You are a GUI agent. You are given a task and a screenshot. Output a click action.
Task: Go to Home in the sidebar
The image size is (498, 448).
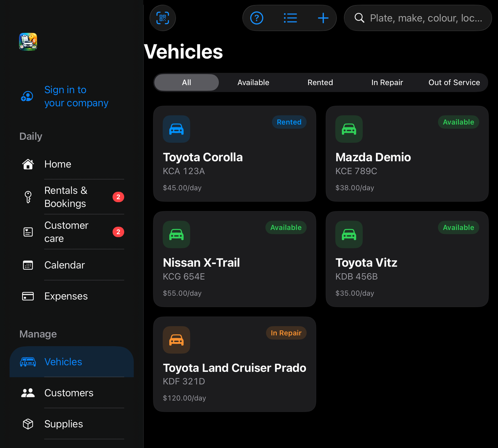(x=72, y=164)
